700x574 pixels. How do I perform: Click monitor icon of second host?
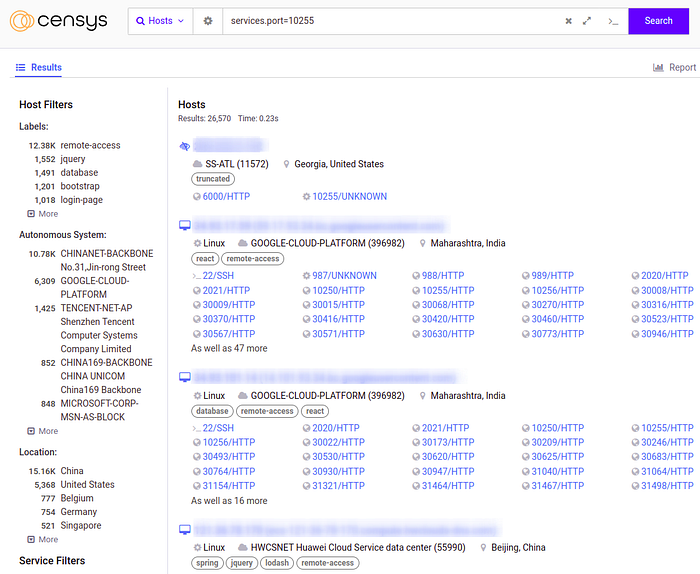point(185,225)
